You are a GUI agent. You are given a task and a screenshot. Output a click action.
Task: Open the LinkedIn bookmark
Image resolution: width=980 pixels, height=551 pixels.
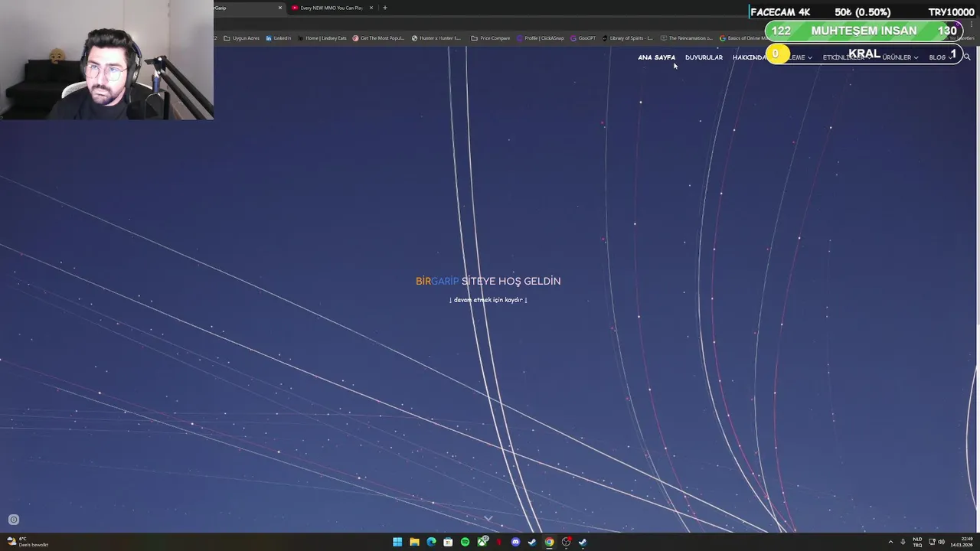point(279,38)
